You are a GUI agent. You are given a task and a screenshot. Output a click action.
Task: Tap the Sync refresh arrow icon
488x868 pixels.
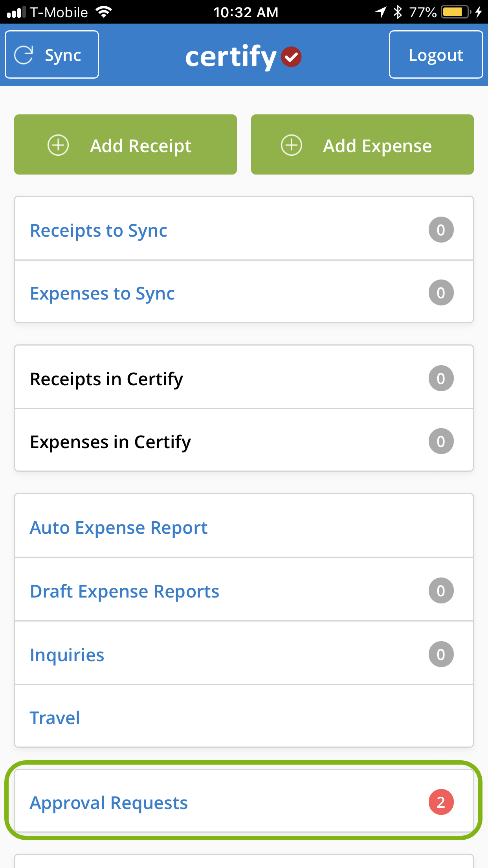pos(24,55)
